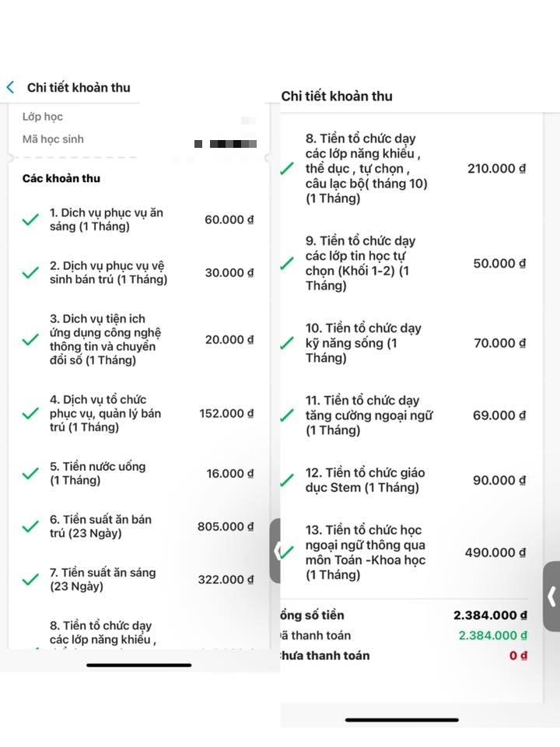Click the 2.384.000 đ paid amount in green
Viewport: 560px width, 747px height.
pos(492,635)
